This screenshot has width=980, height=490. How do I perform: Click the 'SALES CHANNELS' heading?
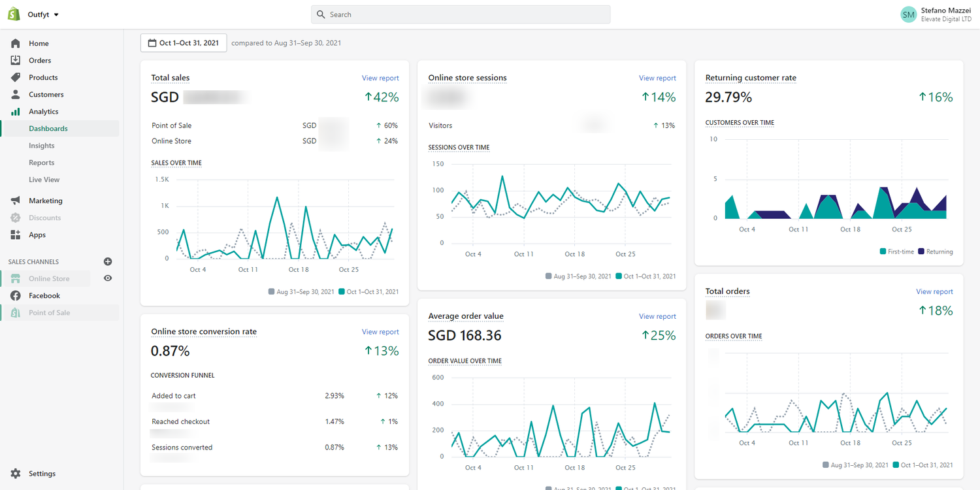coord(33,262)
